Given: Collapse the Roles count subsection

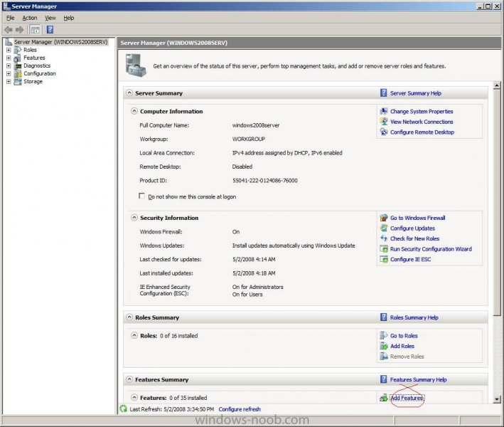Looking at the screenshot, I should tap(134, 335).
